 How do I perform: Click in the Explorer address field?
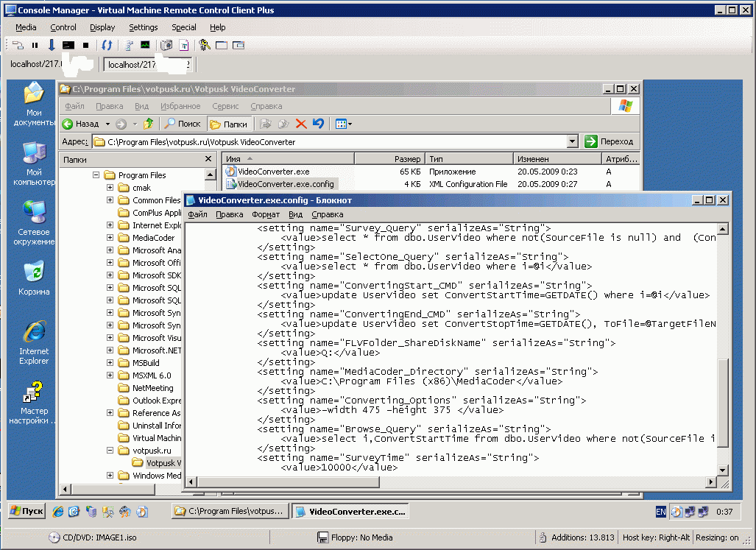(331, 141)
